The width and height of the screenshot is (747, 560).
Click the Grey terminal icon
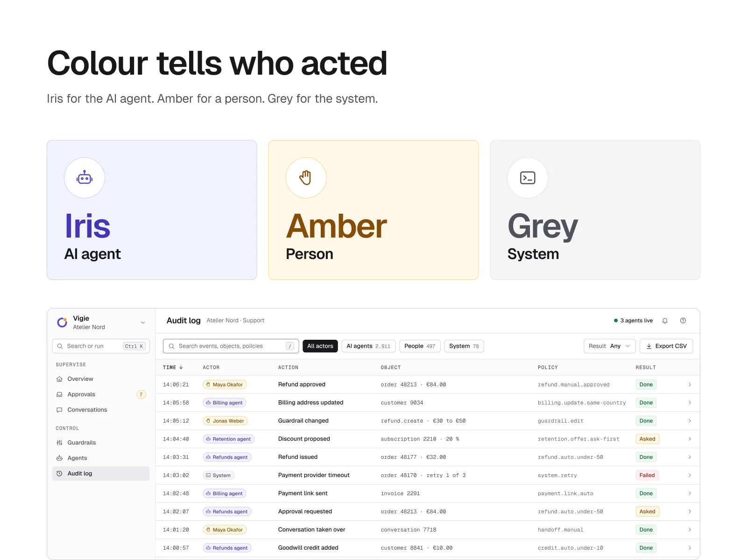[x=528, y=178]
